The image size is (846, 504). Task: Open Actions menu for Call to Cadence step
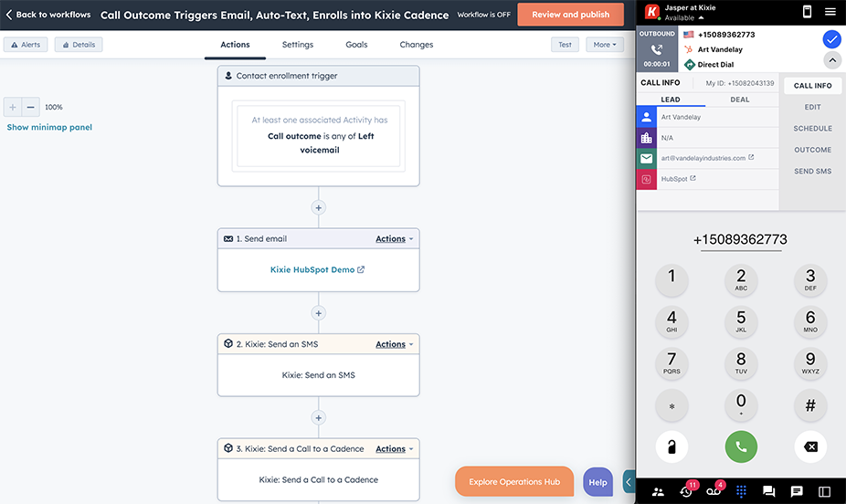[x=394, y=449]
